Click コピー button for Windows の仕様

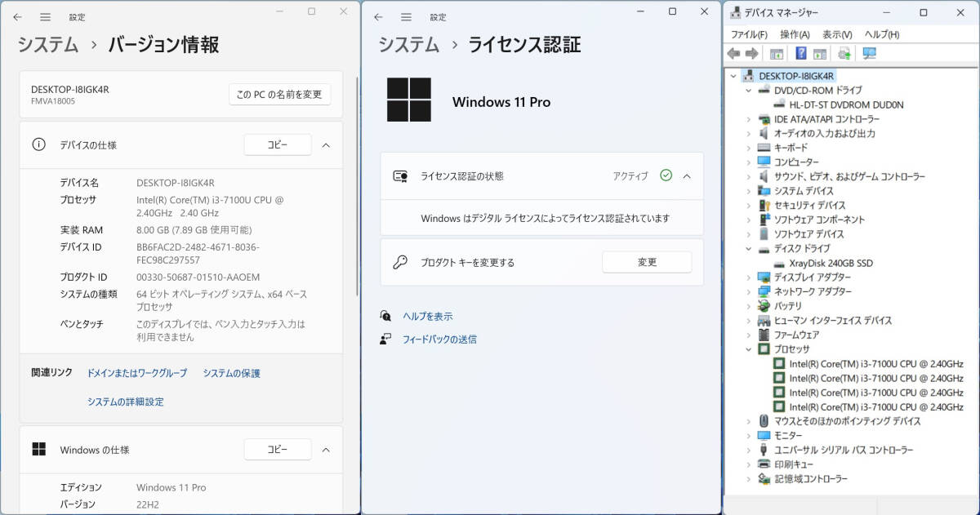(x=278, y=449)
